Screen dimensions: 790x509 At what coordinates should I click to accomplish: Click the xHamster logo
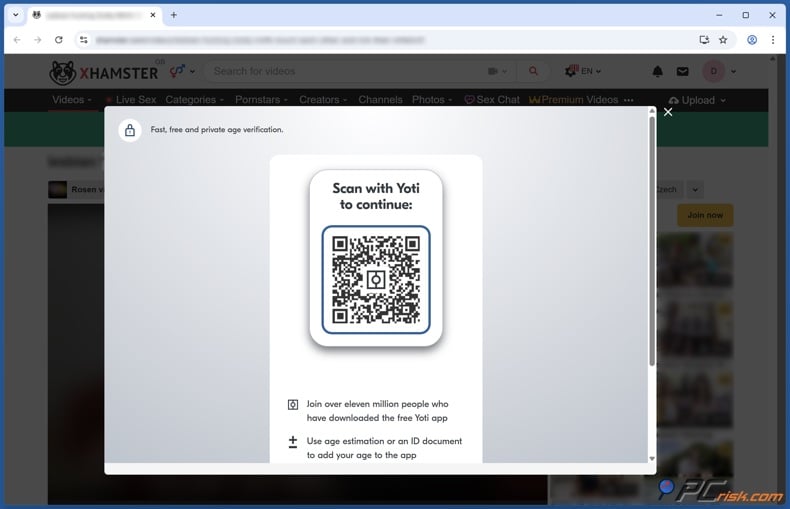click(104, 73)
